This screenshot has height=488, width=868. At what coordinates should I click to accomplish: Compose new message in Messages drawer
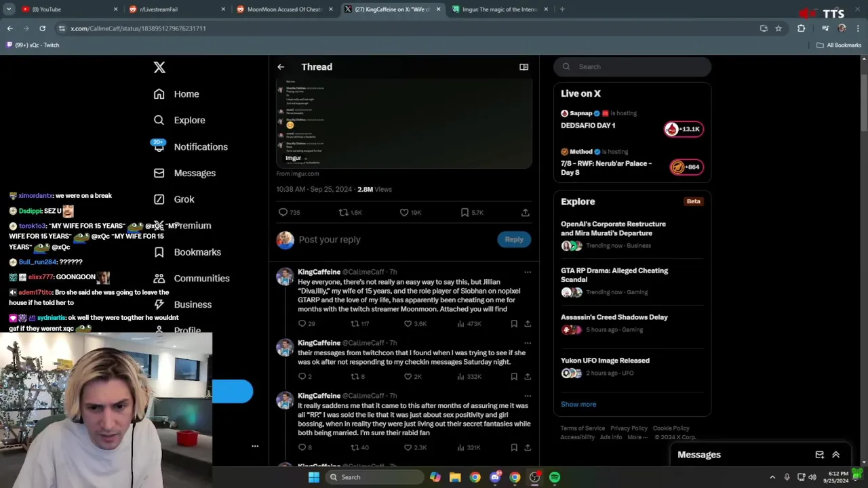pyautogui.click(x=819, y=455)
